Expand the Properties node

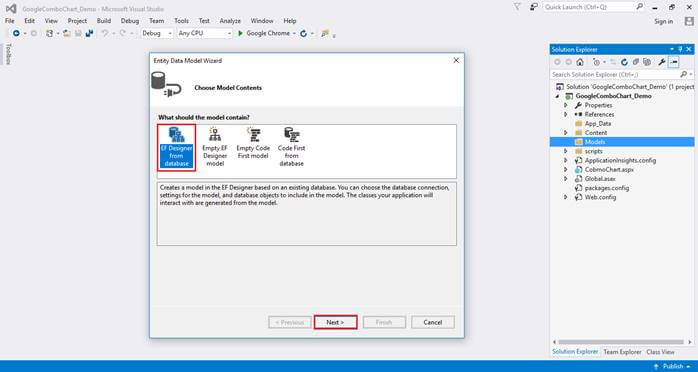[x=566, y=105]
